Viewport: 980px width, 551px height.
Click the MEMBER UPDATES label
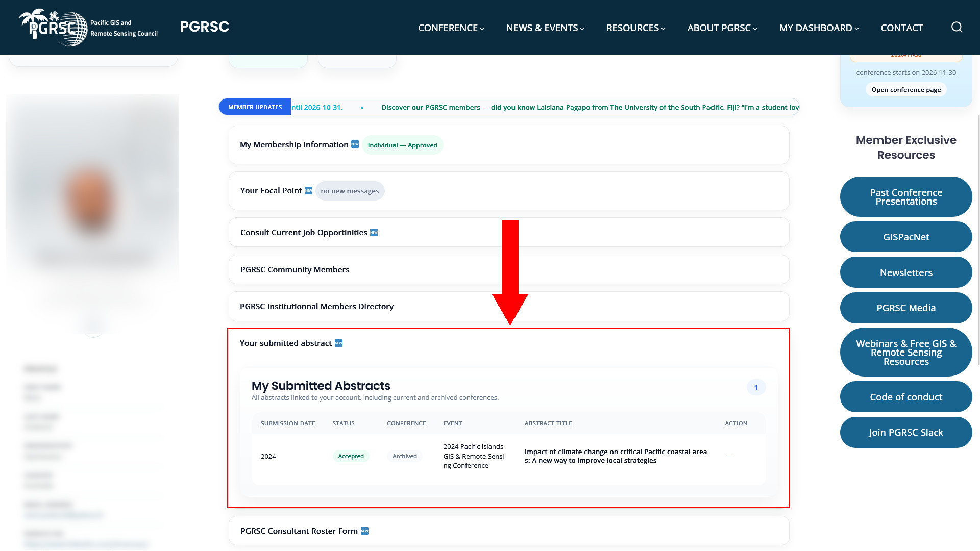(255, 107)
